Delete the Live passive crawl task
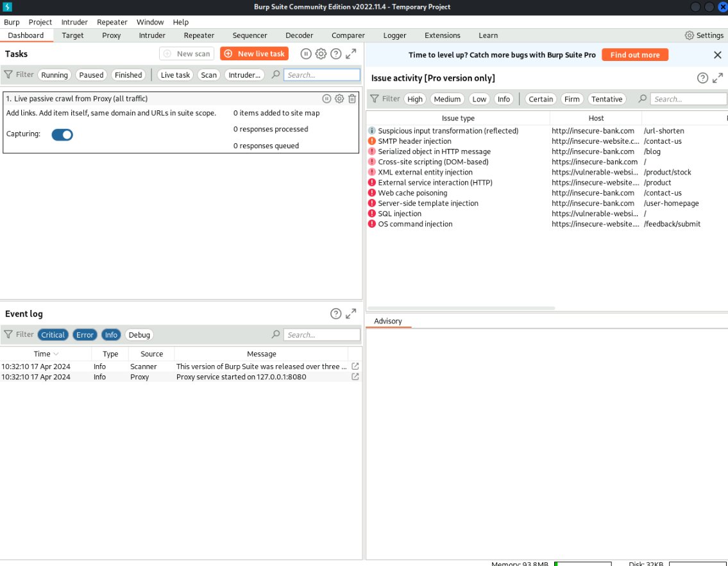 tap(352, 99)
